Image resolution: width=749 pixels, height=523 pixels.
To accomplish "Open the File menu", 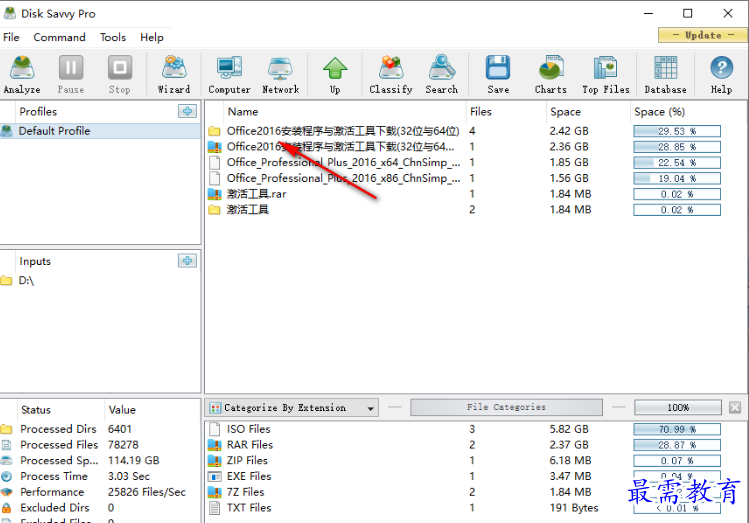I will (x=11, y=37).
